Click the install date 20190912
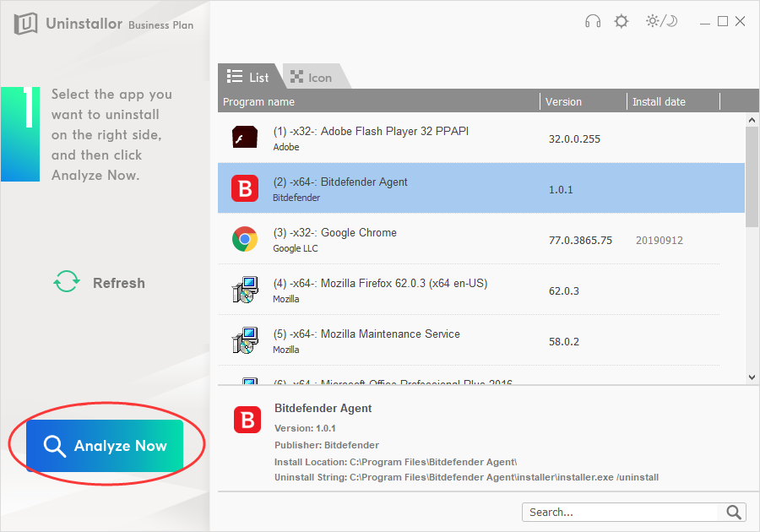 click(660, 241)
